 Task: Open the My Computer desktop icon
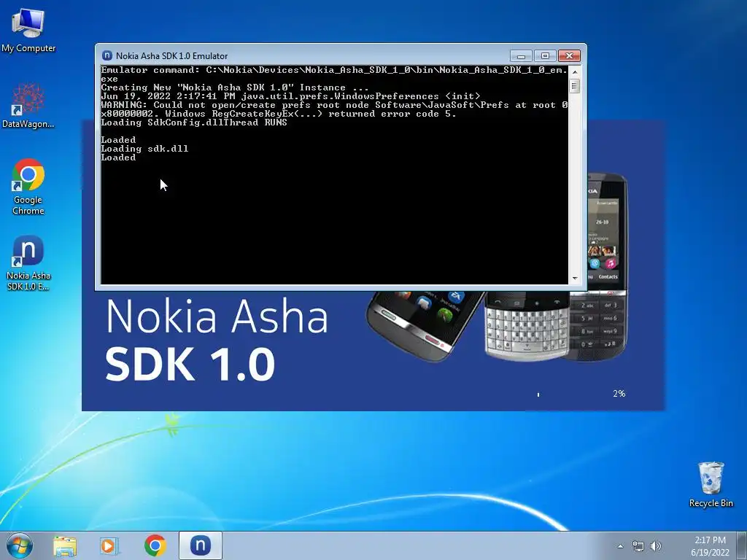(x=28, y=30)
